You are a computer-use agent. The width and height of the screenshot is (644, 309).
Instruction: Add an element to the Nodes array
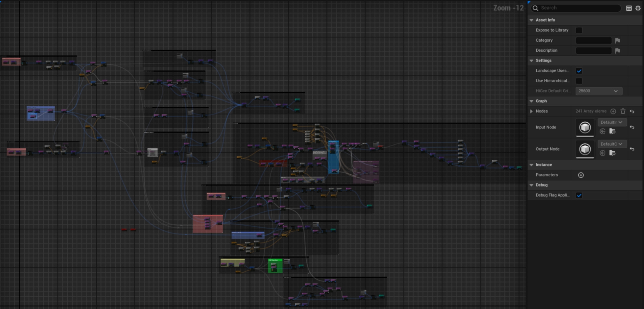(613, 111)
